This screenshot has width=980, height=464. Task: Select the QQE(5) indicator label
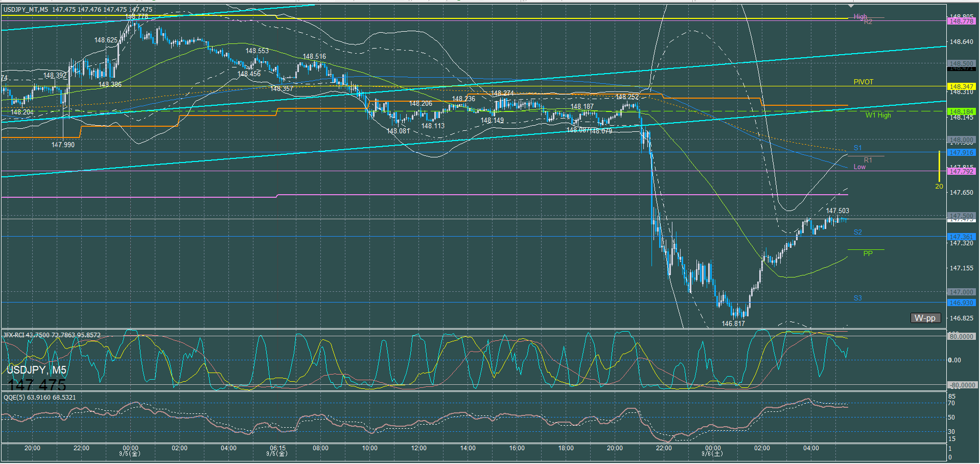39,398
